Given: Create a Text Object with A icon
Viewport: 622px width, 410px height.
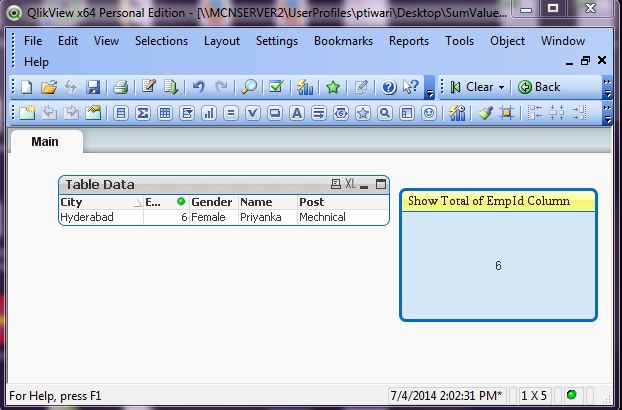Looking at the screenshot, I should point(296,113).
